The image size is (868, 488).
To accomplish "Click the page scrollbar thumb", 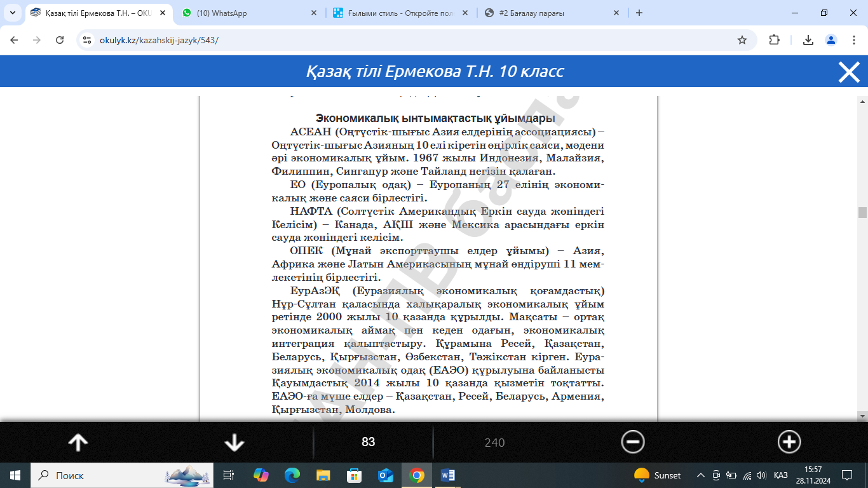I will [862, 213].
